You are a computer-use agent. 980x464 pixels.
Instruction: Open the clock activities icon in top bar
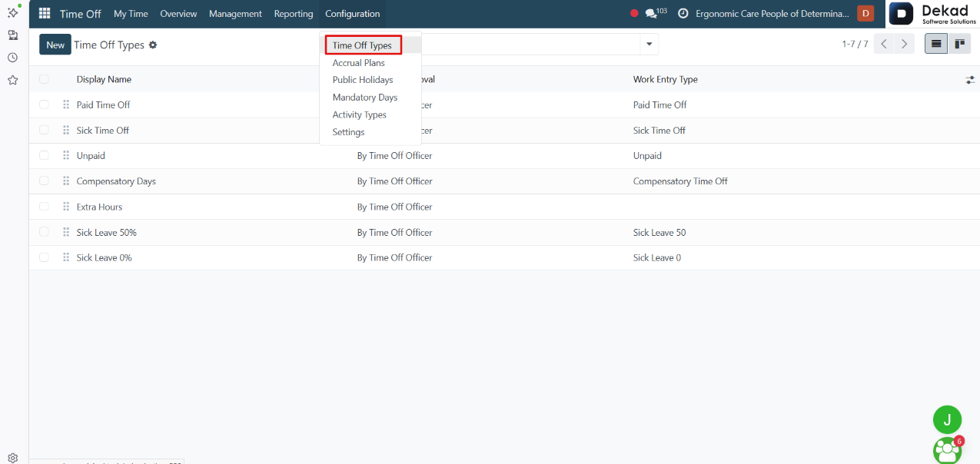(x=683, y=14)
